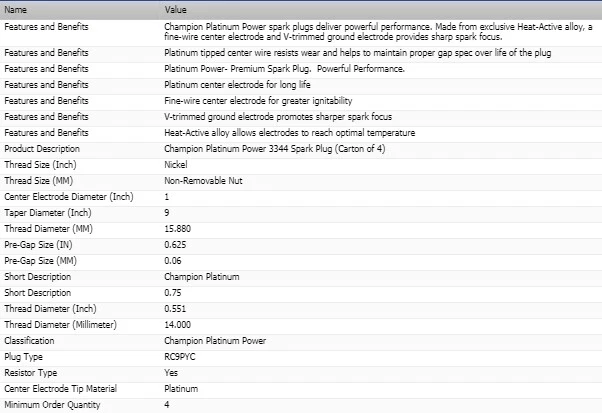Select the value starting 'Champion Platinum Power spark plugs deliver'
Screen dimensions: 602x413
point(378,32)
